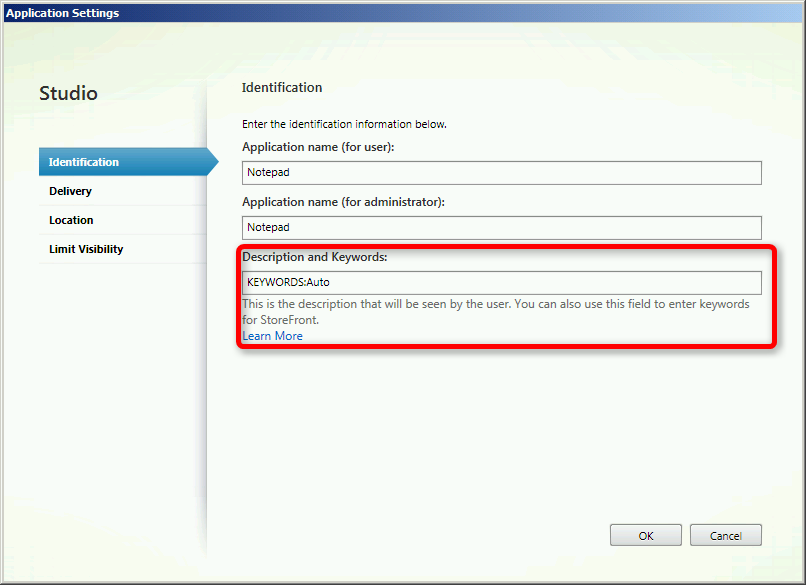Click the Studio heading text

[x=68, y=94]
